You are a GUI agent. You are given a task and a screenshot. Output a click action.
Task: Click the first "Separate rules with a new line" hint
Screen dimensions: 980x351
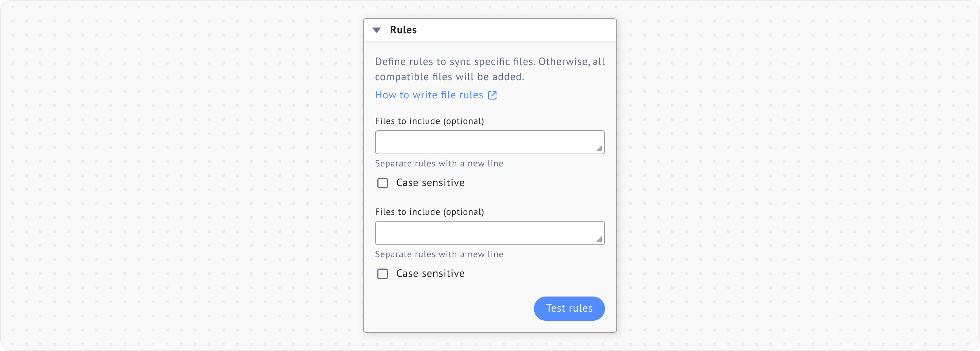(x=439, y=164)
